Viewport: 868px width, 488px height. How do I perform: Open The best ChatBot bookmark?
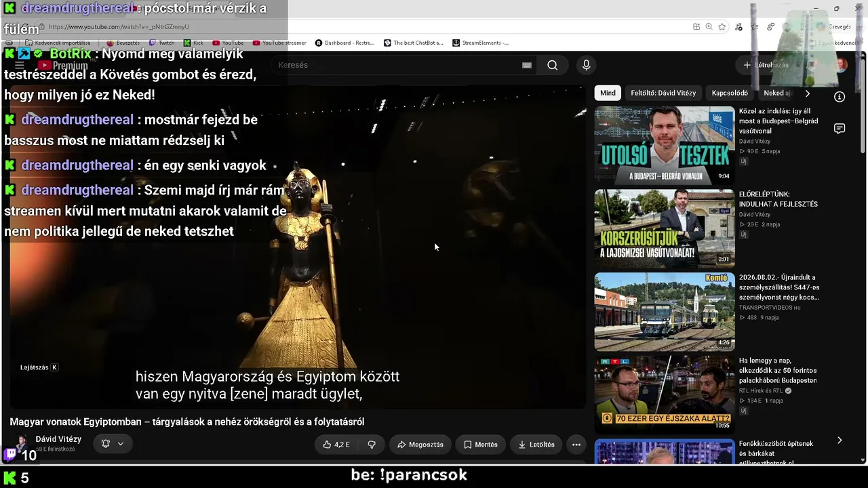[x=413, y=43]
